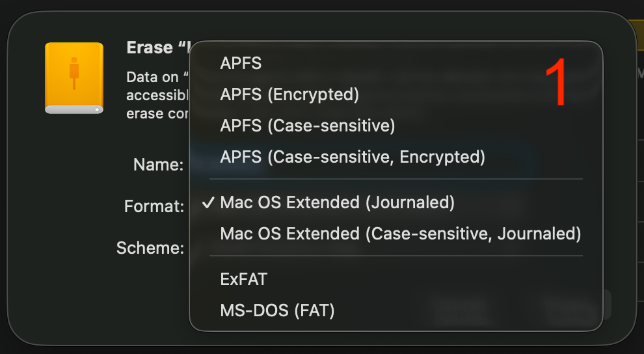Viewport: 644px width, 354px height.
Task: Click the "Scheme:" label
Action: pyautogui.click(x=150, y=249)
